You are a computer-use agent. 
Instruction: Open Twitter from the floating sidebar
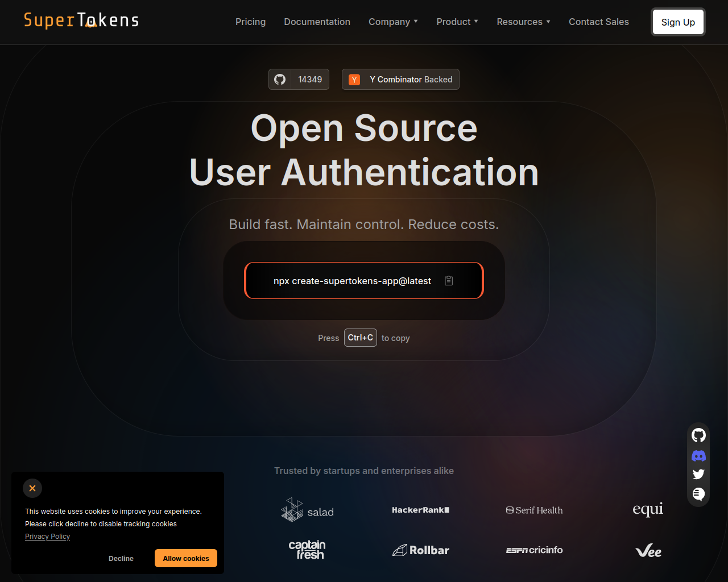coord(698,474)
